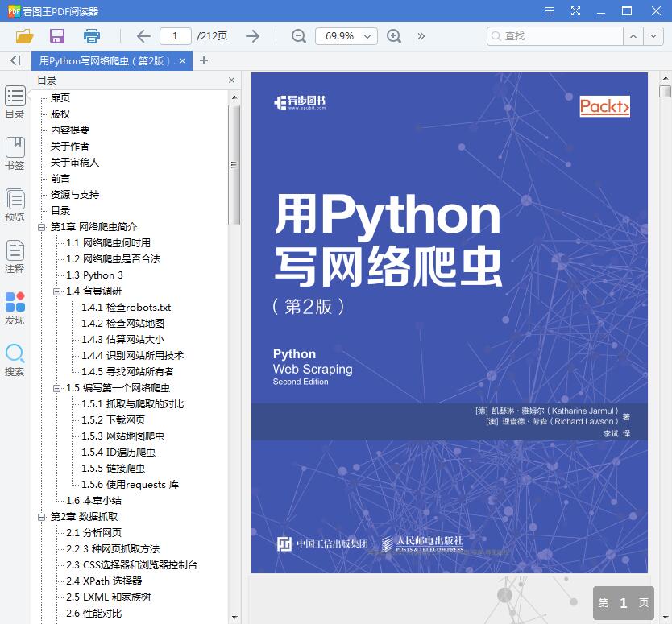Zoom in using the plus magnifier
The image size is (672, 624).
tap(394, 36)
